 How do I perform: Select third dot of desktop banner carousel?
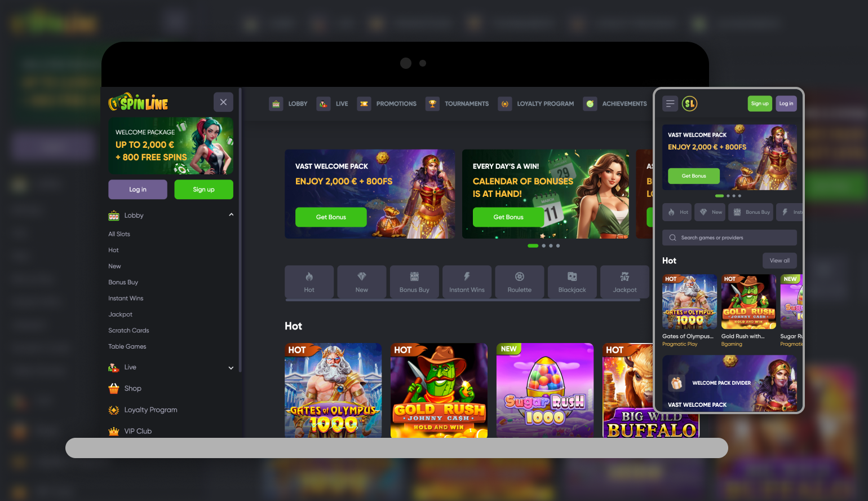[551, 246]
